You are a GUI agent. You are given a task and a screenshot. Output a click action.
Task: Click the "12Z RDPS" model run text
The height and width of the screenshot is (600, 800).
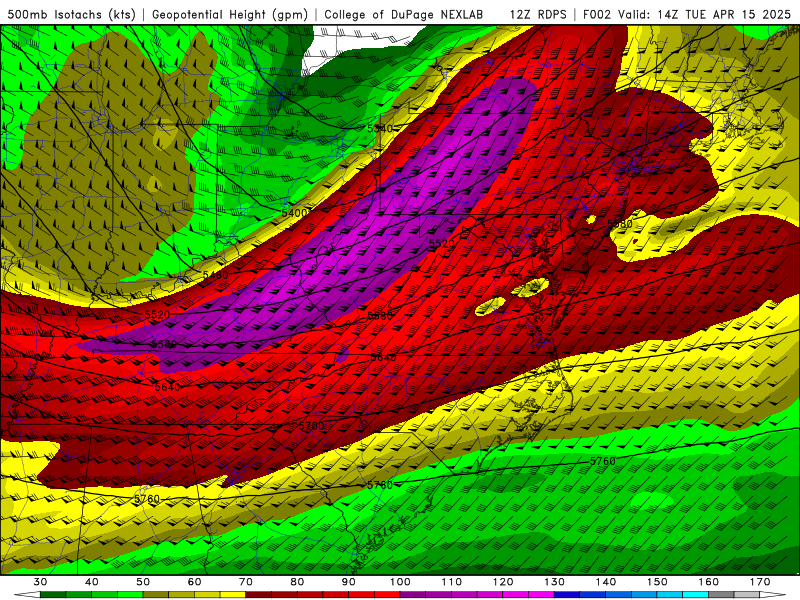(538, 15)
